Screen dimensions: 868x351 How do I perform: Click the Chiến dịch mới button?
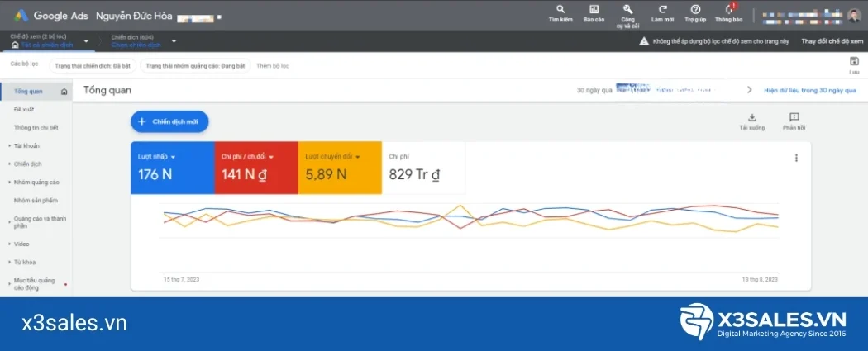169,121
